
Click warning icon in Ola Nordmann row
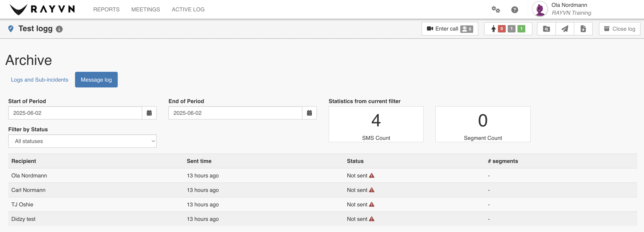click(x=372, y=175)
